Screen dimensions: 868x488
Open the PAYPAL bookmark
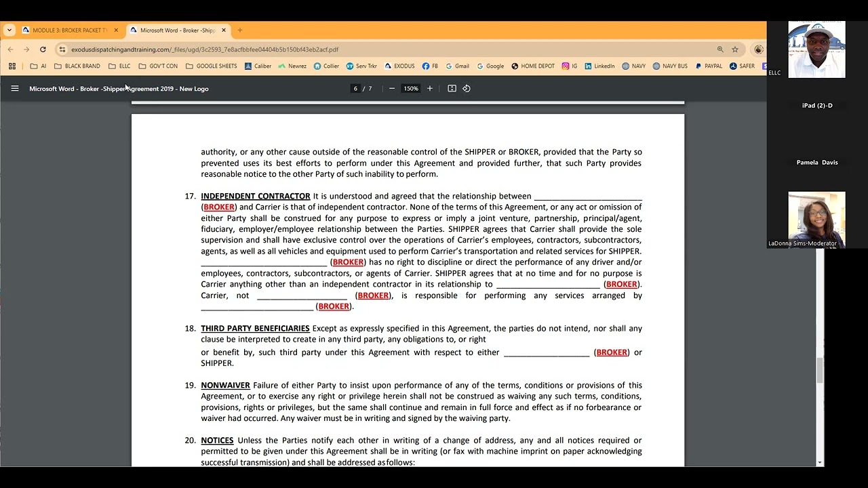pos(709,66)
